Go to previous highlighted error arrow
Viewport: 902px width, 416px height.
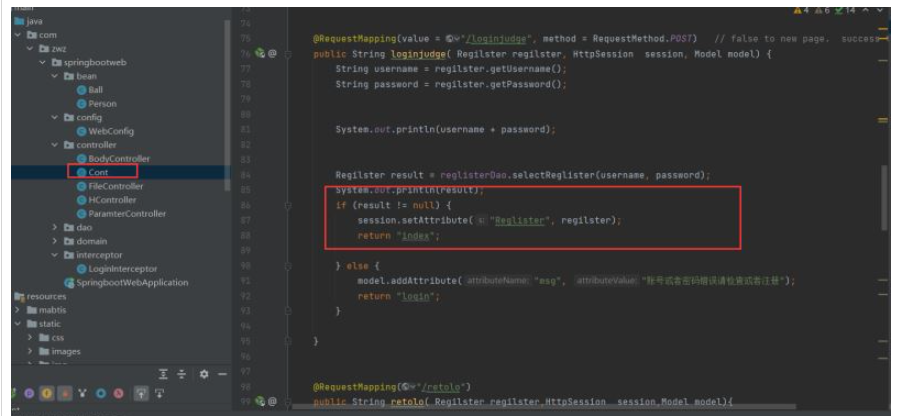(x=866, y=10)
